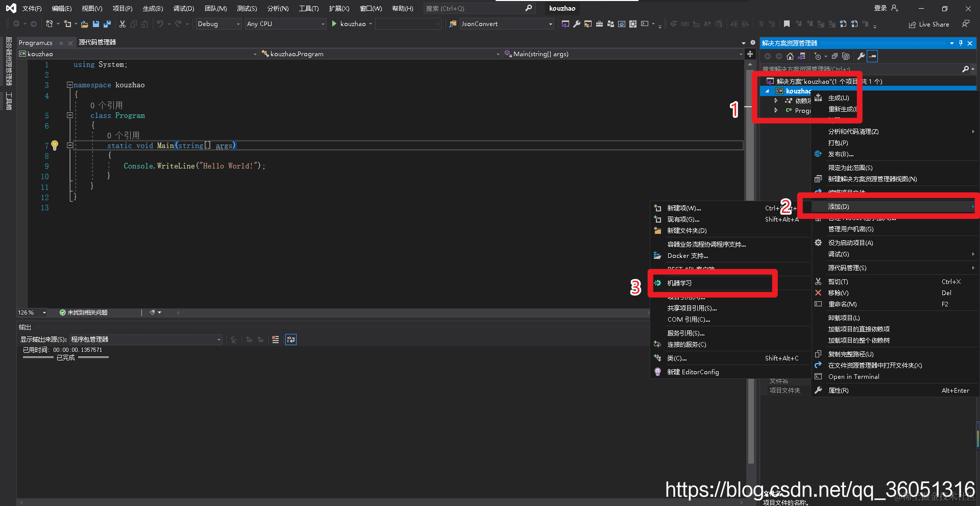The width and height of the screenshot is (980, 506).
Task: Click the Find in Files icon beside JsonConvert
Action: click(453, 24)
